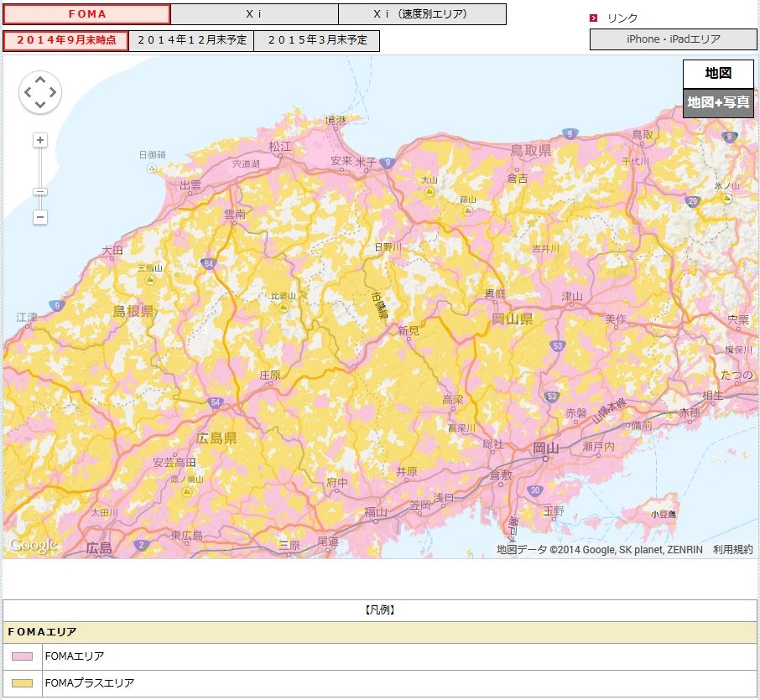
Task: Select the Xi coverage tab
Action: (x=254, y=14)
